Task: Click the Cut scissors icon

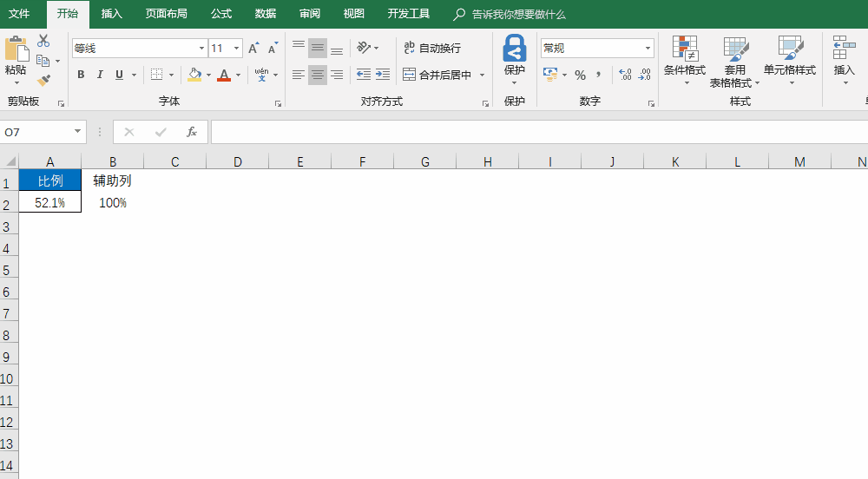Action: (43, 41)
